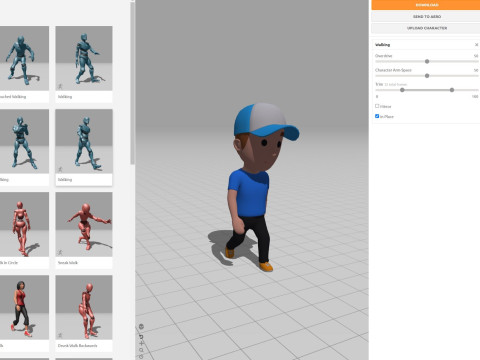Click the in-place icon on highlighted Walking card
The width and height of the screenshot is (480, 360).
(x=60, y=169)
